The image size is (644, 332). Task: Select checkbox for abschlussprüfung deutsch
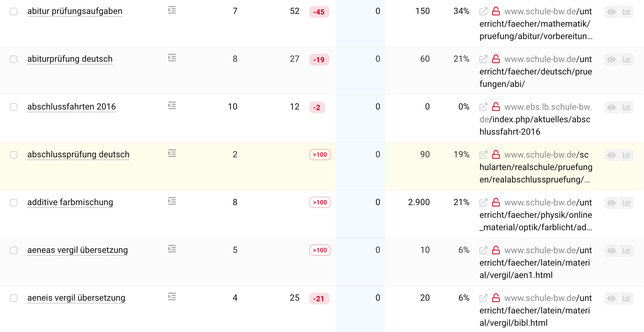[x=14, y=155]
